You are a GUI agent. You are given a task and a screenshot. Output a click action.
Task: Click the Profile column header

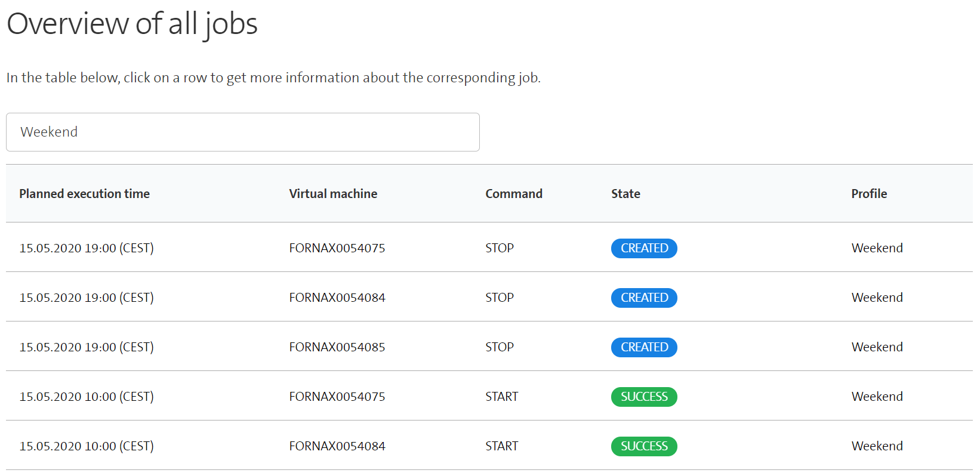pyautogui.click(x=868, y=194)
